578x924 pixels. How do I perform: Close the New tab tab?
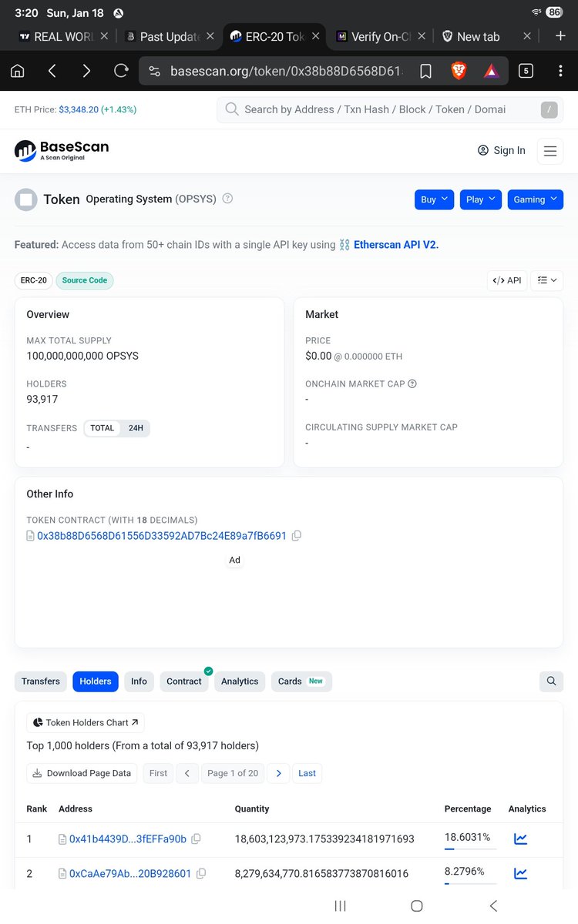pyautogui.click(x=527, y=36)
